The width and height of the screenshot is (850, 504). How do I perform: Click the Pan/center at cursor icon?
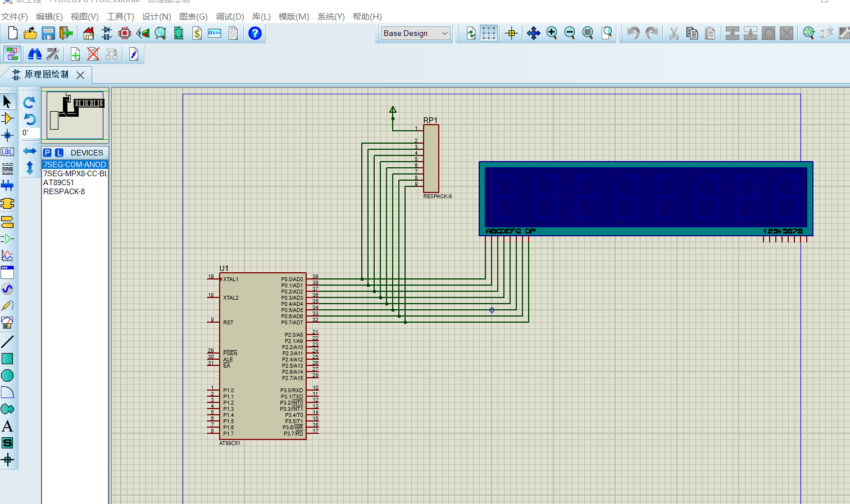[x=534, y=33]
